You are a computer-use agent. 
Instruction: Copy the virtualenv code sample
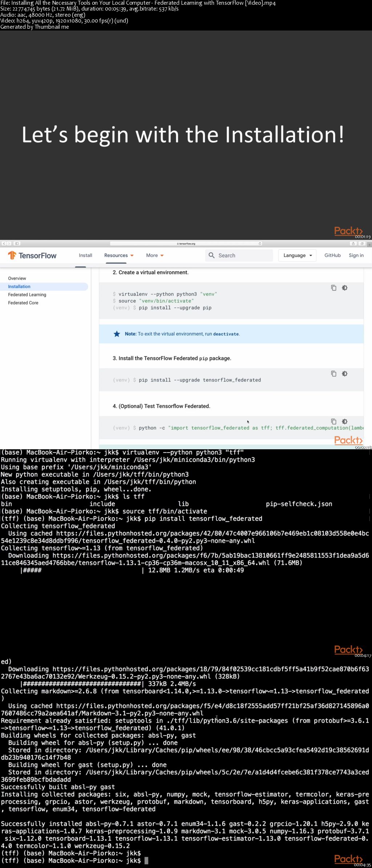pyautogui.click(x=333, y=288)
